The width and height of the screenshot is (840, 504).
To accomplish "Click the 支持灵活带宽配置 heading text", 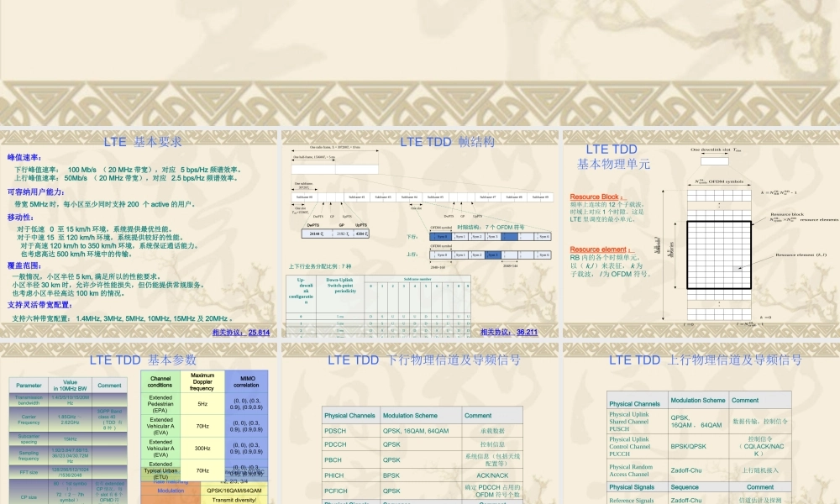I will coord(39,305).
